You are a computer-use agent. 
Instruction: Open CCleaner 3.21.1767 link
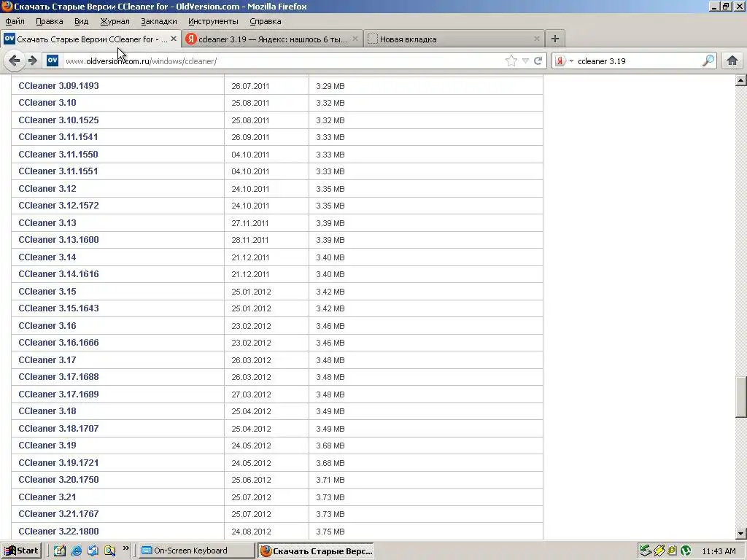[x=58, y=514]
